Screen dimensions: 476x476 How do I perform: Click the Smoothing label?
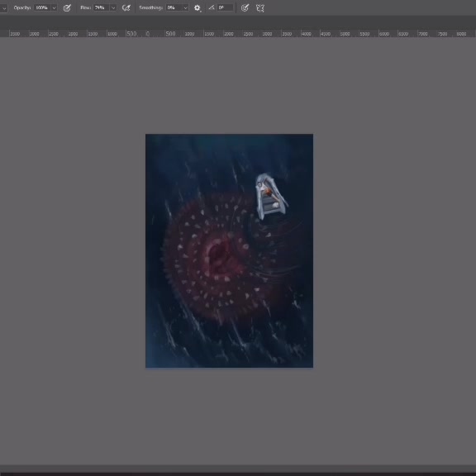(151, 7)
